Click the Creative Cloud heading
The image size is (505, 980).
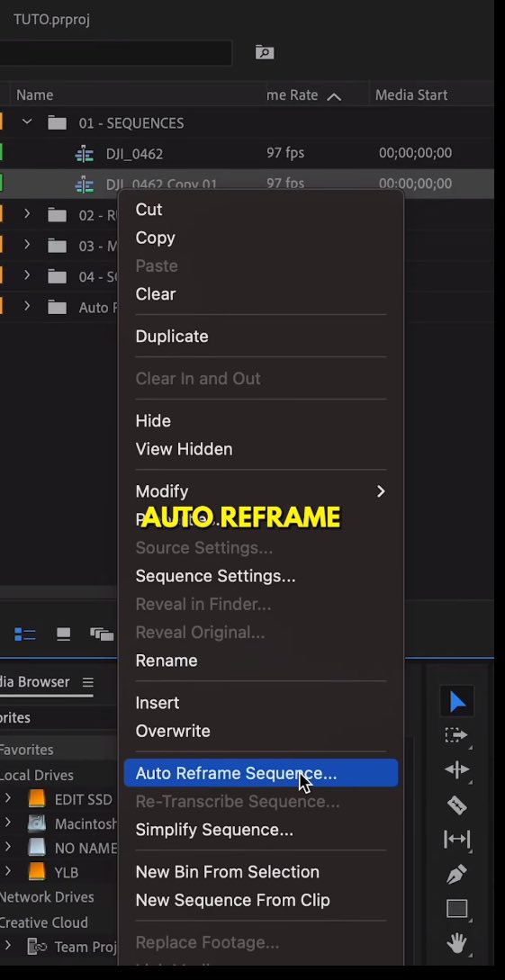(x=44, y=922)
